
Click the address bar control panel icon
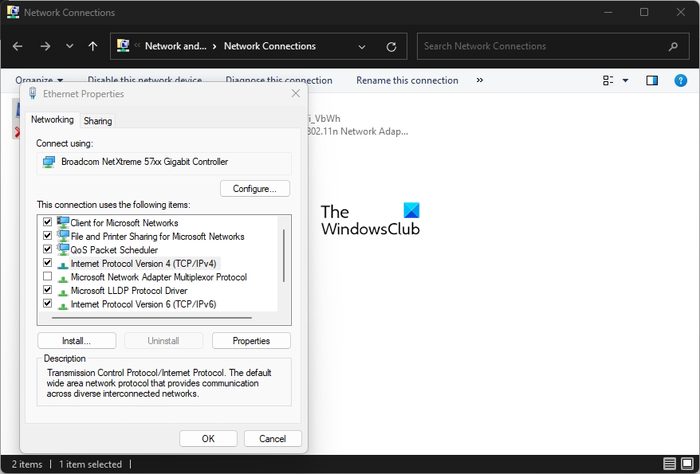pyautogui.click(x=123, y=46)
